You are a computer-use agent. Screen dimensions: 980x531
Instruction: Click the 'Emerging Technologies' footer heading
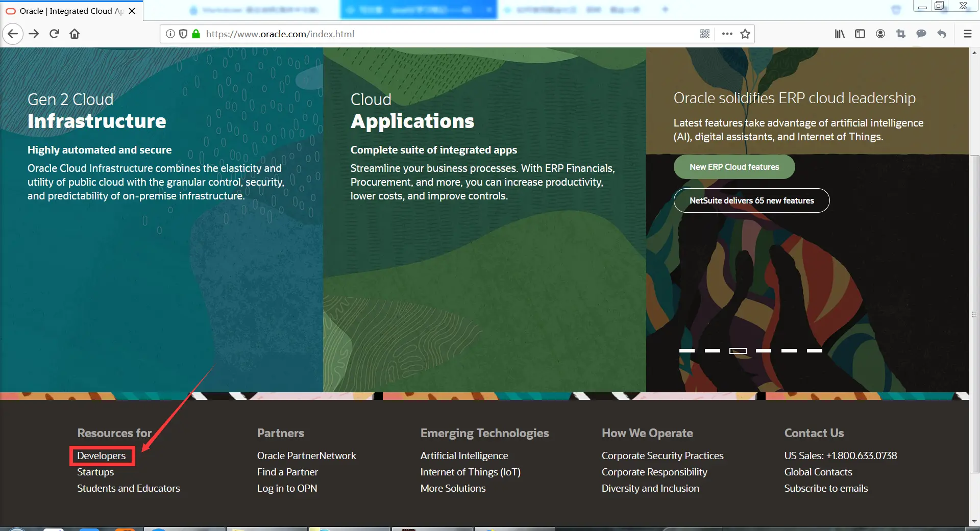coord(484,433)
